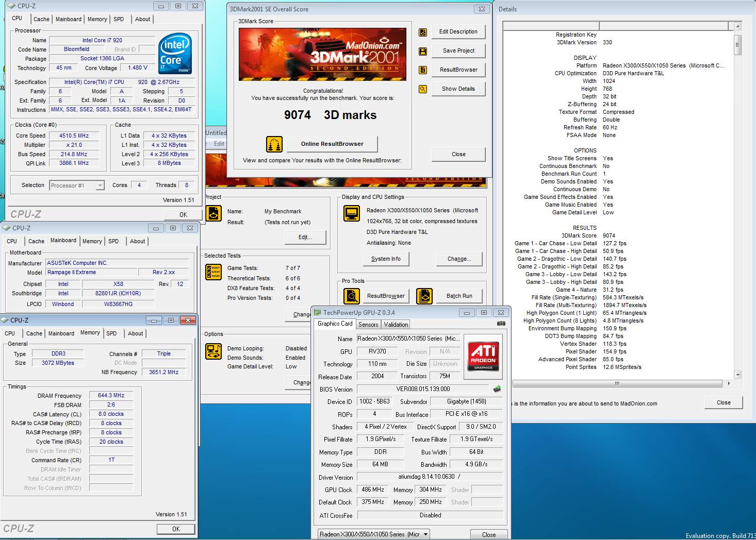Open the Validation tab in GPU-Z

(x=396, y=324)
